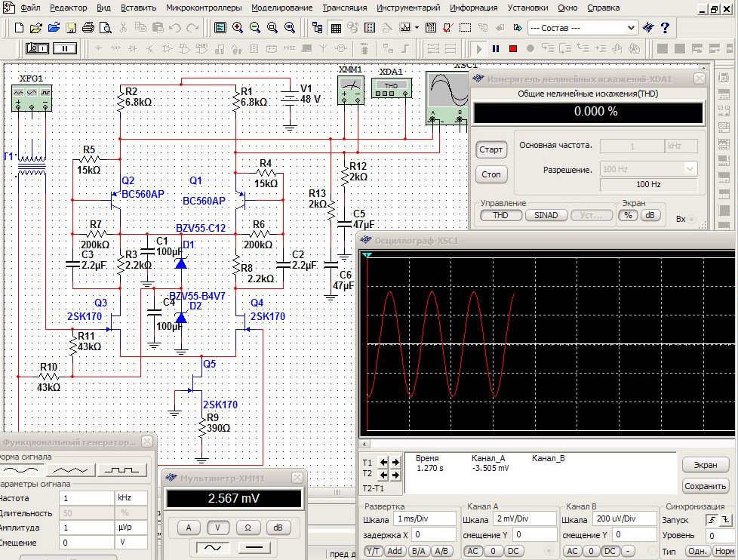Click the Save diskette icon
The height and width of the screenshot is (560, 738).
pos(70,28)
